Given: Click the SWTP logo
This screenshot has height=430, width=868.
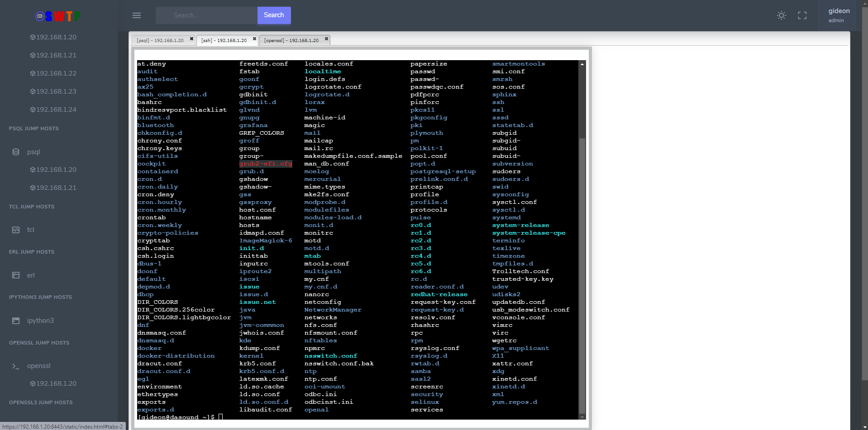Looking at the screenshot, I should pos(58,17).
